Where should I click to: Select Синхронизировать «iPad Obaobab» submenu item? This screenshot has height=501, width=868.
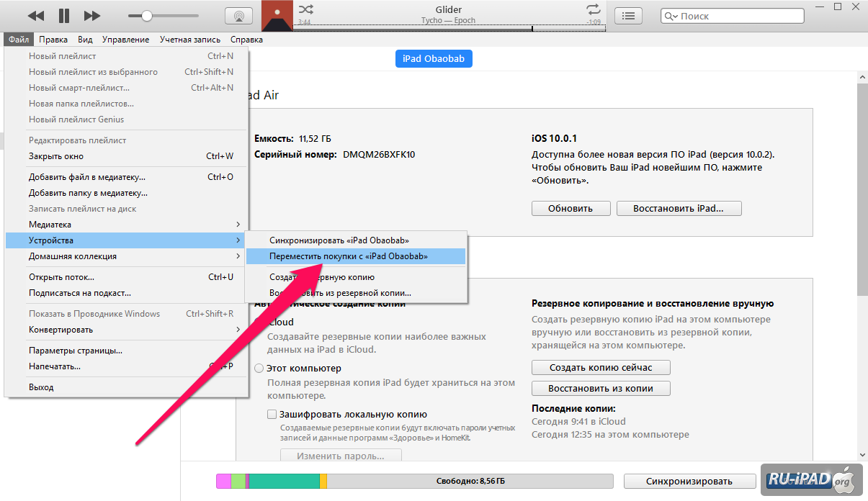356,240
